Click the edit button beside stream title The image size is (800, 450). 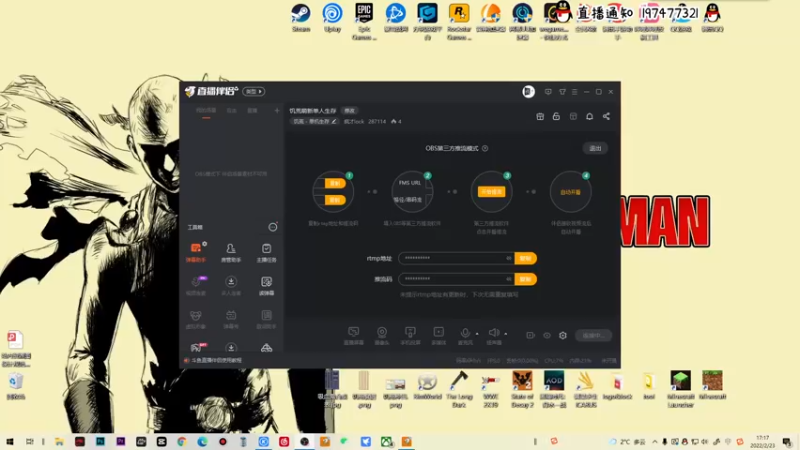tap(349, 111)
